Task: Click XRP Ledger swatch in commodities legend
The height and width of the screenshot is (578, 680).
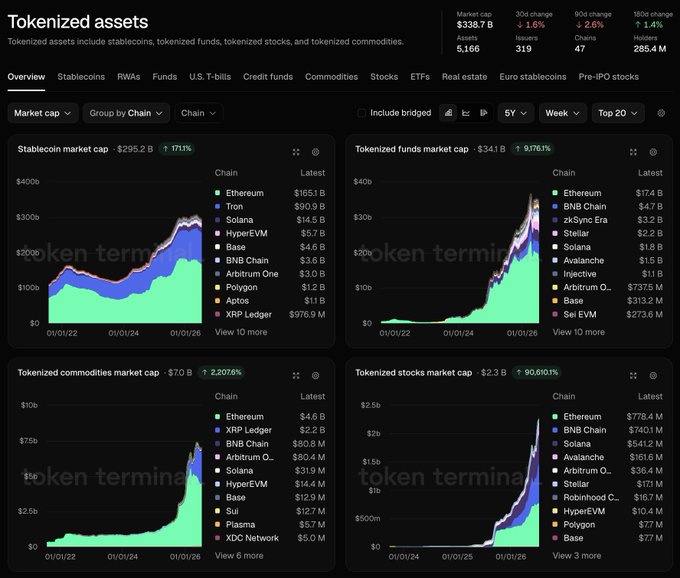Action: (x=217, y=430)
